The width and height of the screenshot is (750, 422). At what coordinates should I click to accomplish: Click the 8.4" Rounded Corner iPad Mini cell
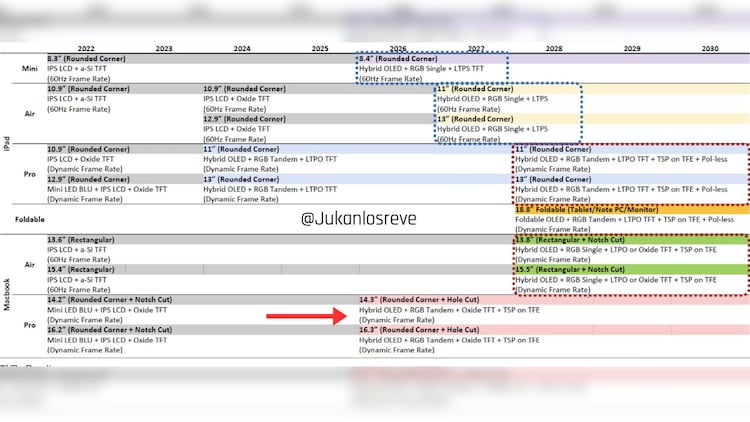395,59
